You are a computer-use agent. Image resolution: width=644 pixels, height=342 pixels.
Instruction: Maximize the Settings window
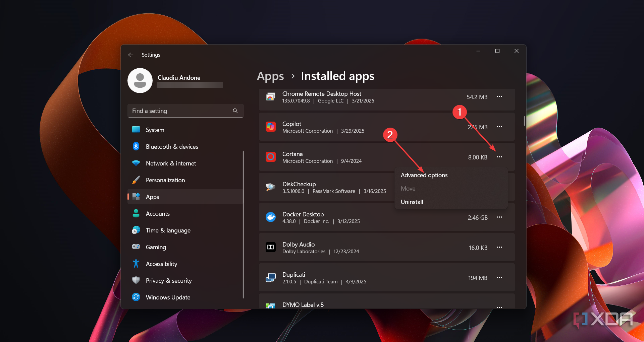coord(497,51)
